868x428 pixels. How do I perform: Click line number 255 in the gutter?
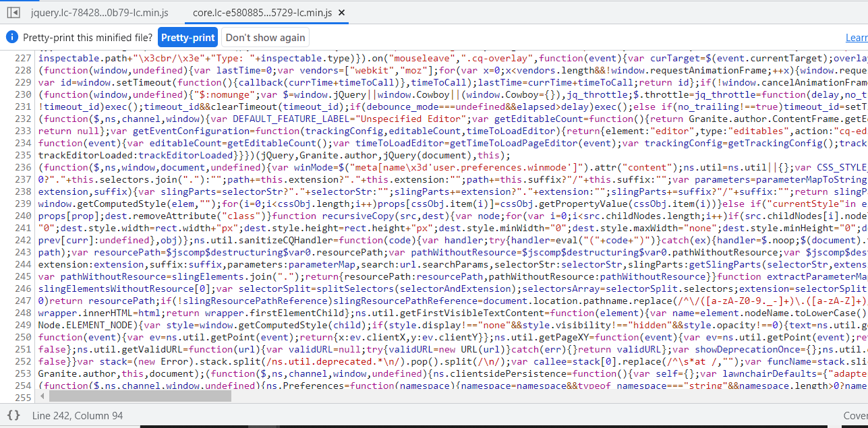23,398
